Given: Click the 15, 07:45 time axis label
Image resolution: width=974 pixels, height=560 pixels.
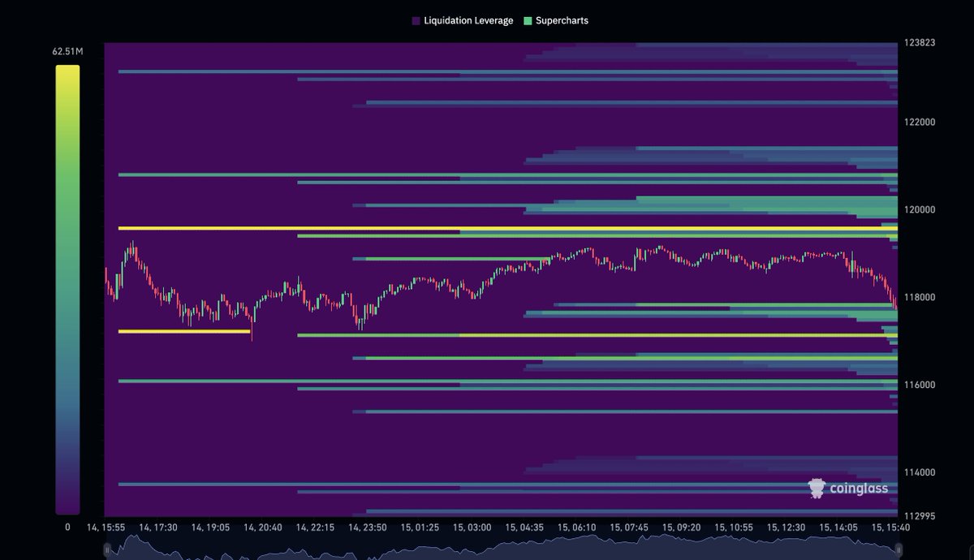Looking at the screenshot, I should (630, 528).
